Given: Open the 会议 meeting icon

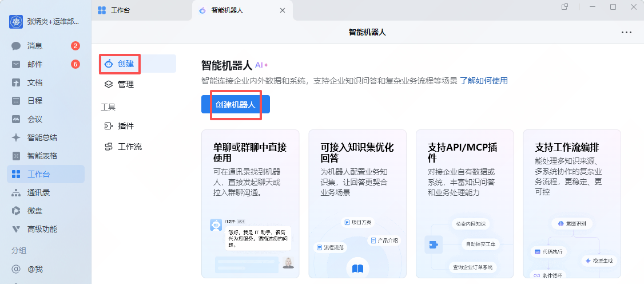Looking at the screenshot, I should pos(16,119).
